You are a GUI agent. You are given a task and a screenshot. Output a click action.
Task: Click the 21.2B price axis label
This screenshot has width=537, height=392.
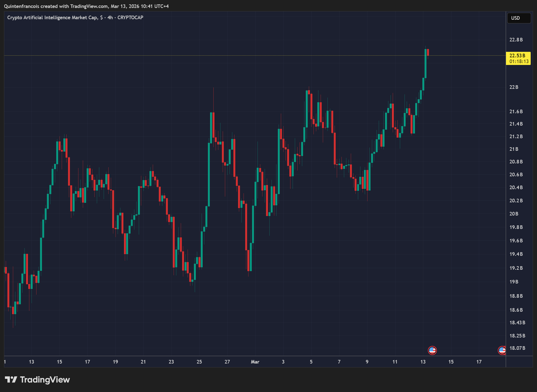(x=516, y=136)
